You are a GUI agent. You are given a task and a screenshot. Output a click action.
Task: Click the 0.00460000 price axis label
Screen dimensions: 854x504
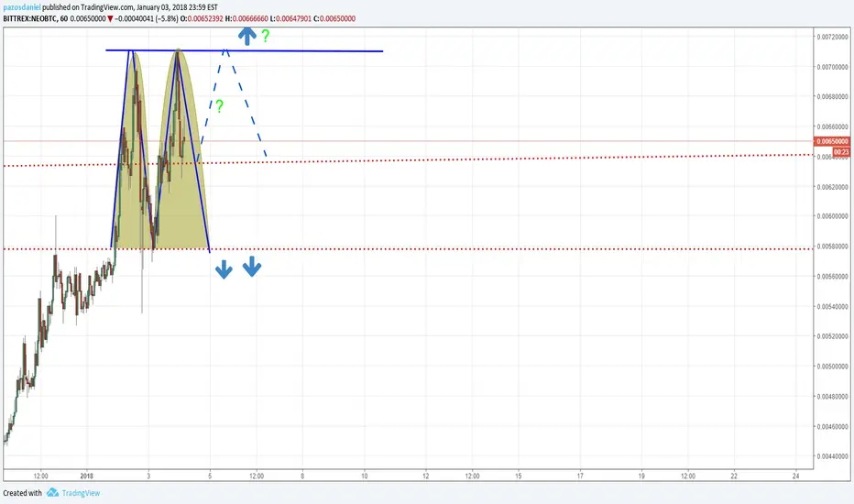(x=832, y=426)
